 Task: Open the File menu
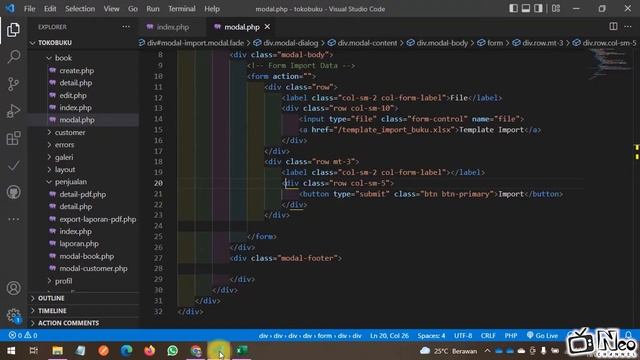(29, 9)
